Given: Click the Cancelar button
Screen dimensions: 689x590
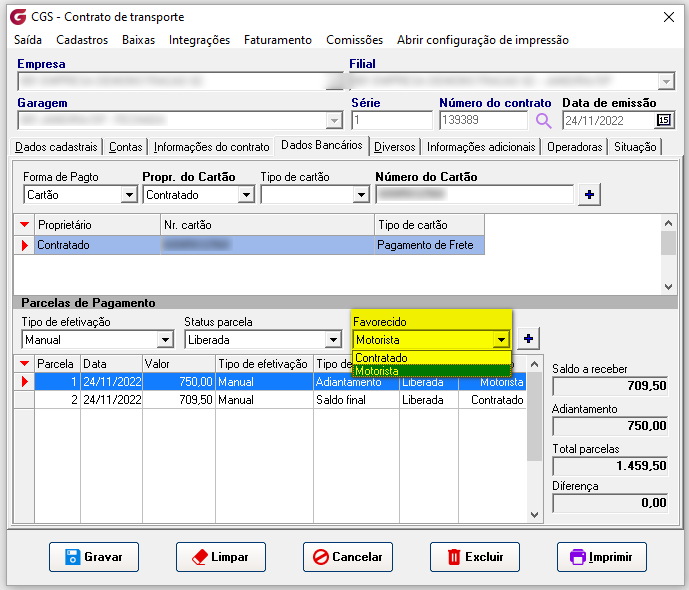Looking at the screenshot, I should [348, 557].
